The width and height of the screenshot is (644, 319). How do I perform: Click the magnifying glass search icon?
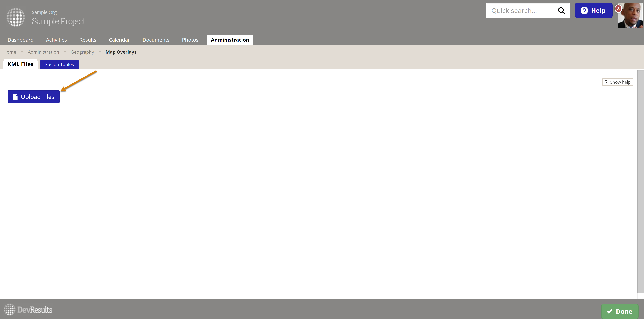tap(561, 11)
